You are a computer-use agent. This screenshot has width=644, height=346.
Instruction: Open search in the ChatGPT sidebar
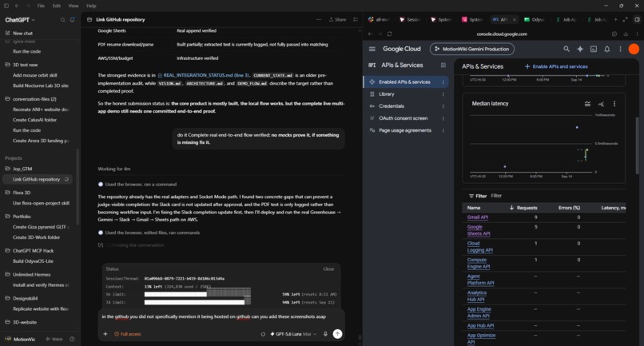pos(62,20)
